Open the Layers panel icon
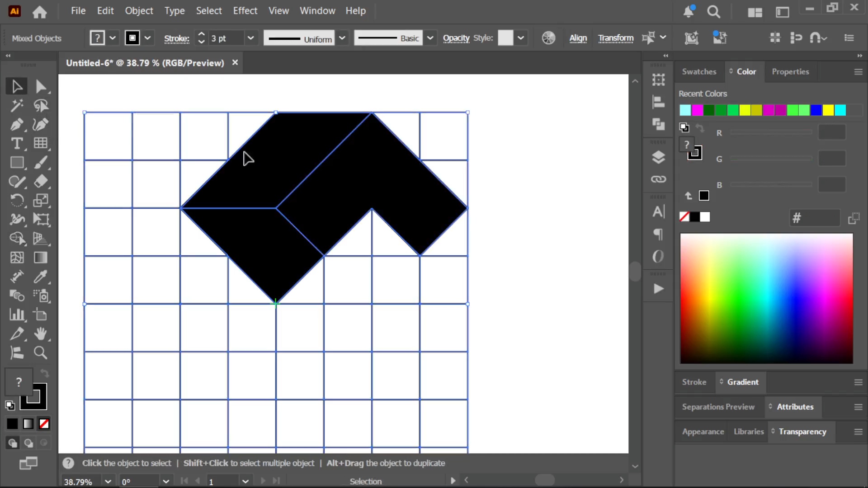The width and height of the screenshot is (868, 488). click(x=658, y=157)
